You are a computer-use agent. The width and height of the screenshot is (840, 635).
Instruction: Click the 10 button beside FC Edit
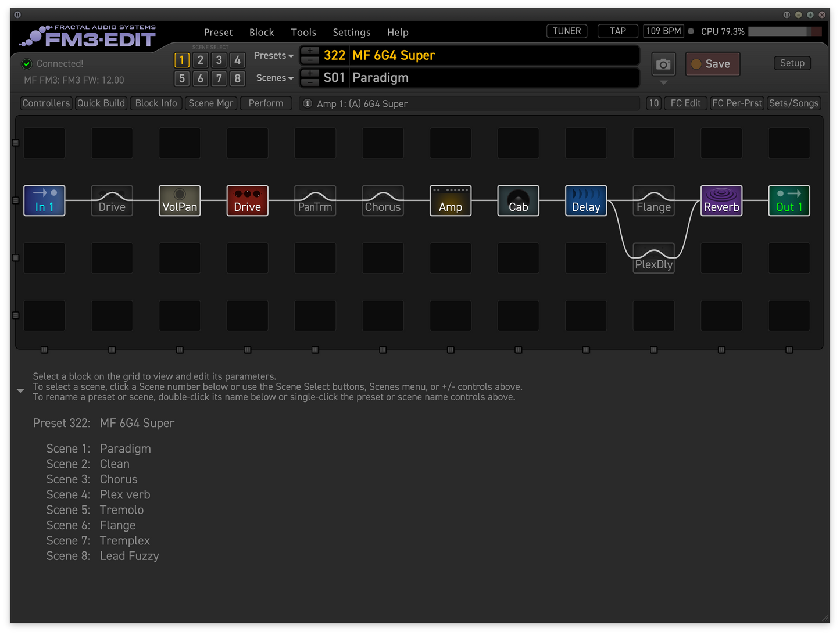tap(654, 103)
